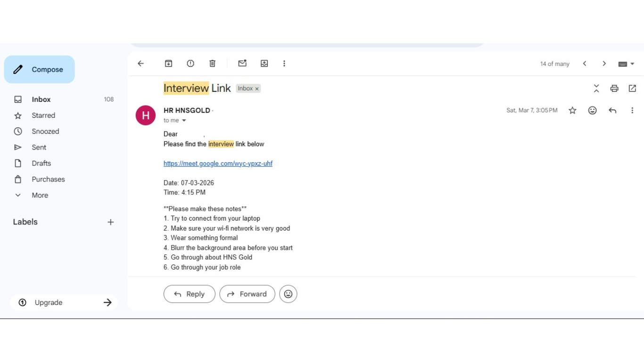The width and height of the screenshot is (644, 362).
Task: Show details dropdown next to 'to me'
Action: pos(184,121)
